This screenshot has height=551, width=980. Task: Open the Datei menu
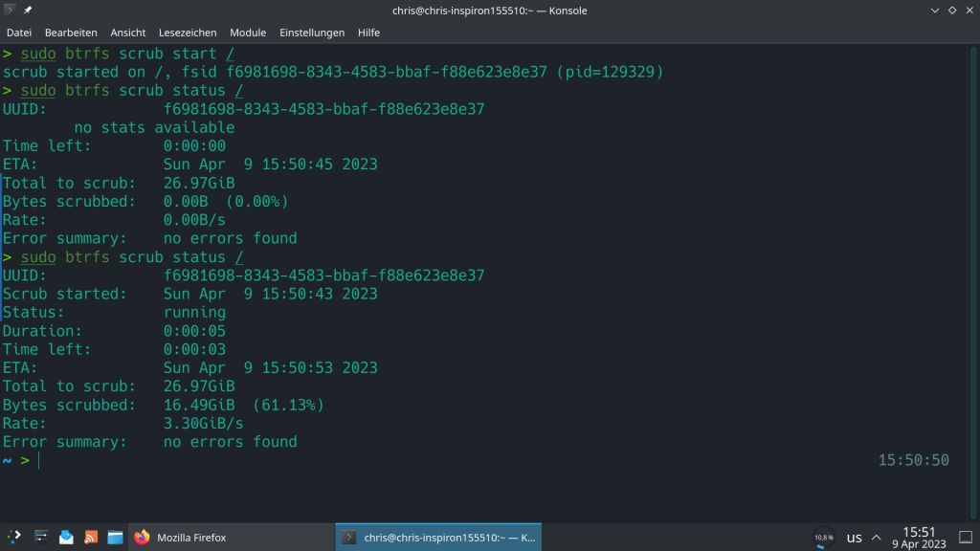[19, 33]
